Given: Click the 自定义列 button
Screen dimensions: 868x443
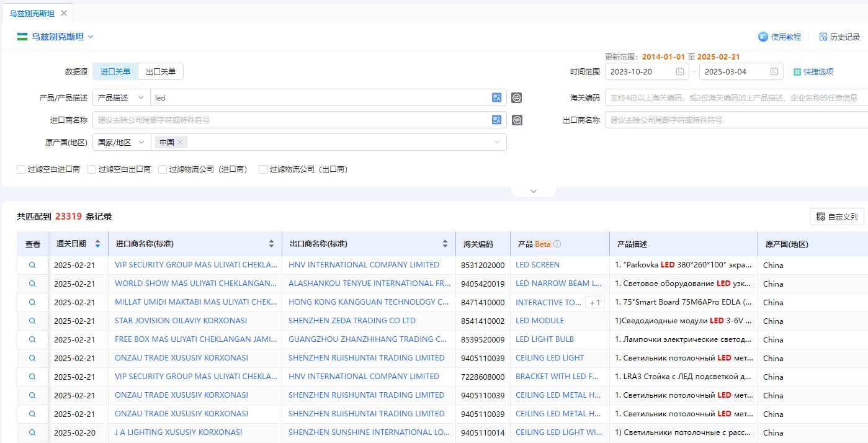Looking at the screenshot, I should point(836,217).
